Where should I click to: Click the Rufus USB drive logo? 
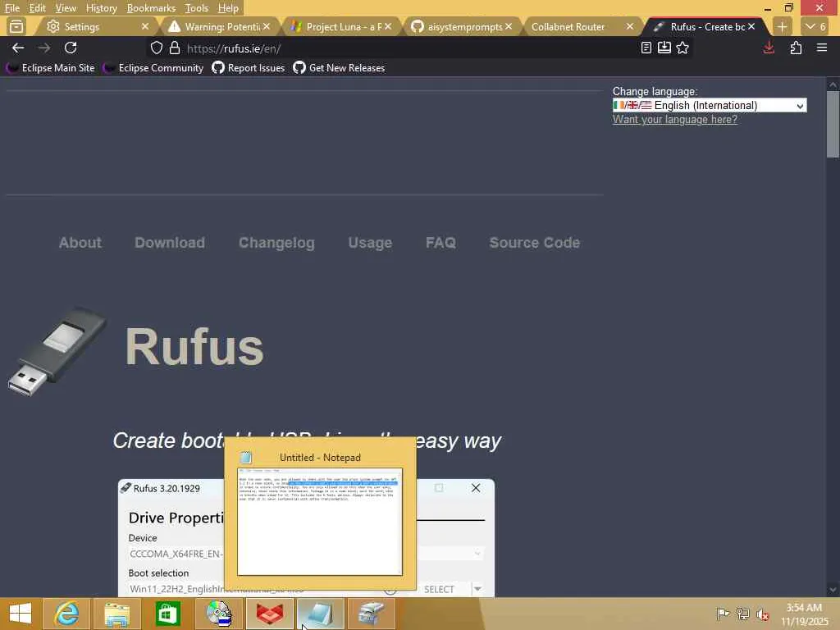(x=57, y=351)
